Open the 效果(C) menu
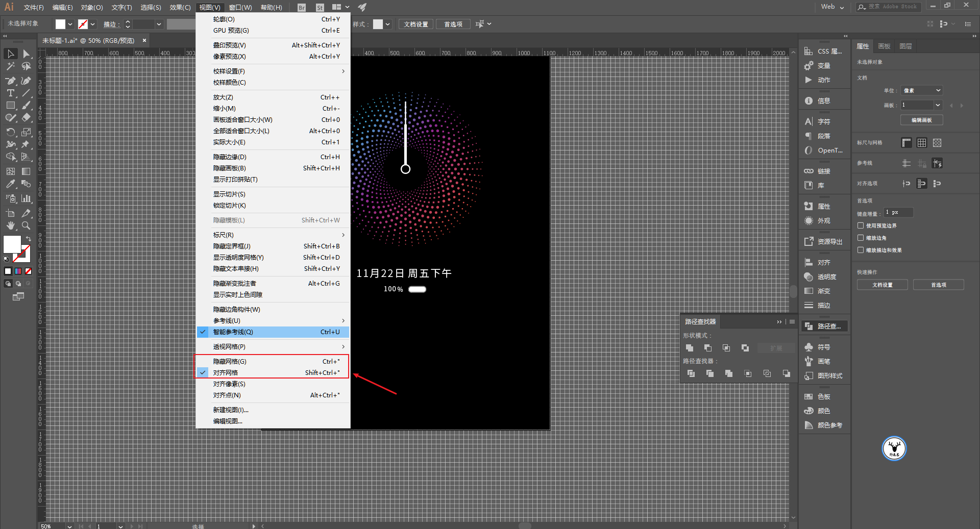The width and height of the screenshot is (980, 529). pos(180,7)
